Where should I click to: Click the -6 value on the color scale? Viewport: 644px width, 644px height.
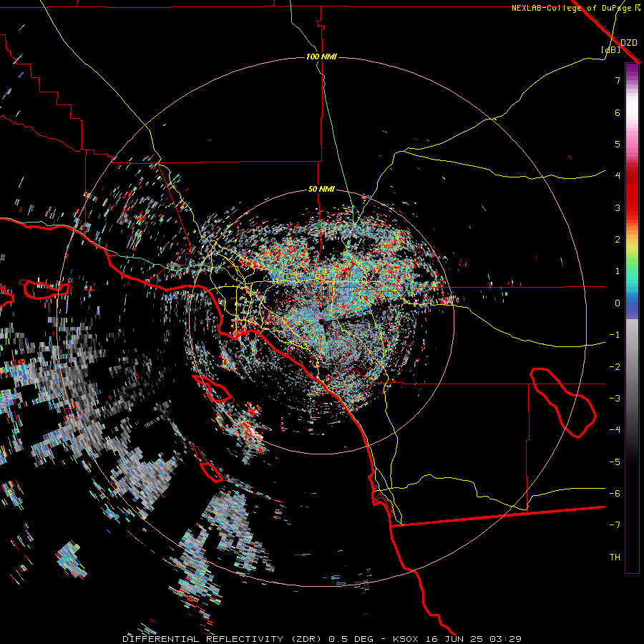coord(615,494)
